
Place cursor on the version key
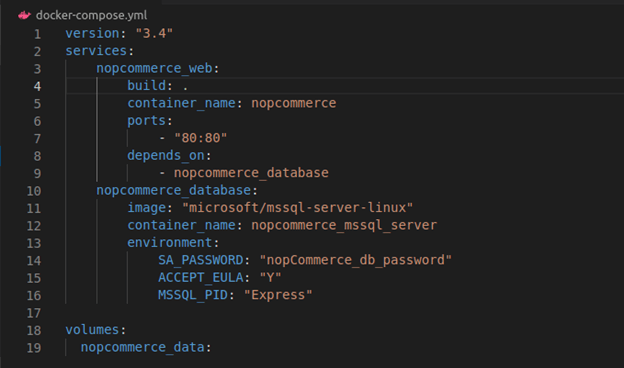tap(92, 33)
